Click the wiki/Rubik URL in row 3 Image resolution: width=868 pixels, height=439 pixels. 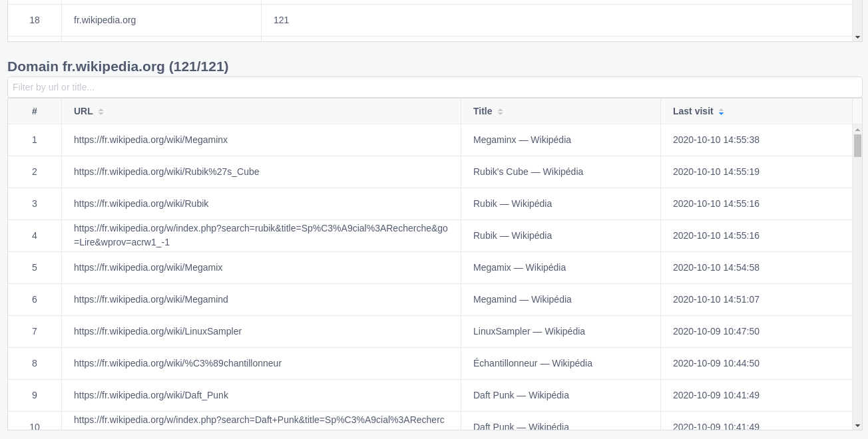point(141,204)
